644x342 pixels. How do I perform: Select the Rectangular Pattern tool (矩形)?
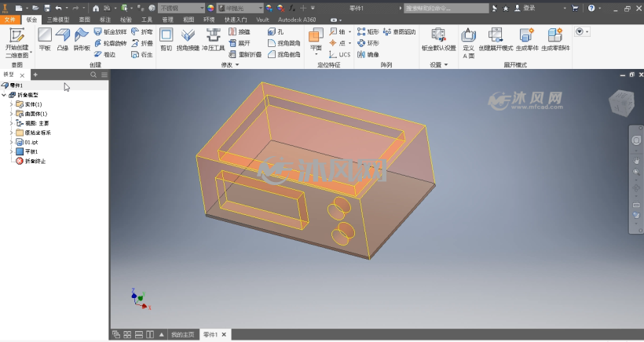[x=368, y=31]
